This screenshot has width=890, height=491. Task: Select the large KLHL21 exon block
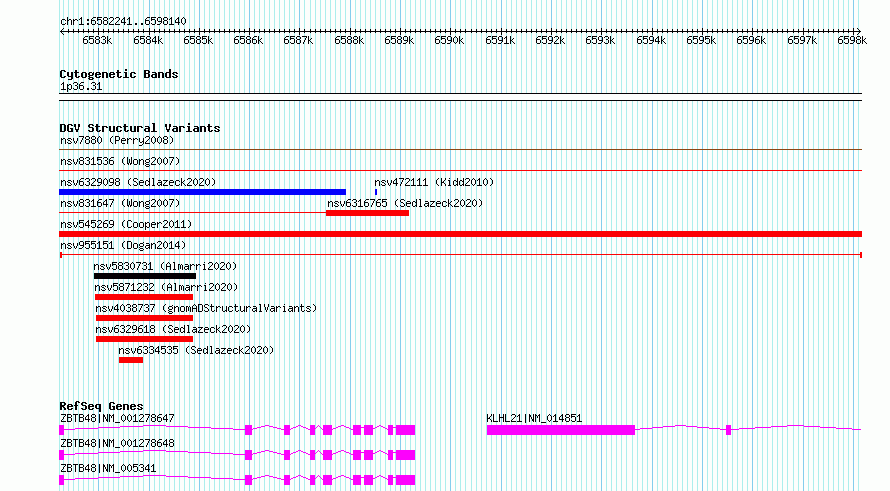point(561,430)
